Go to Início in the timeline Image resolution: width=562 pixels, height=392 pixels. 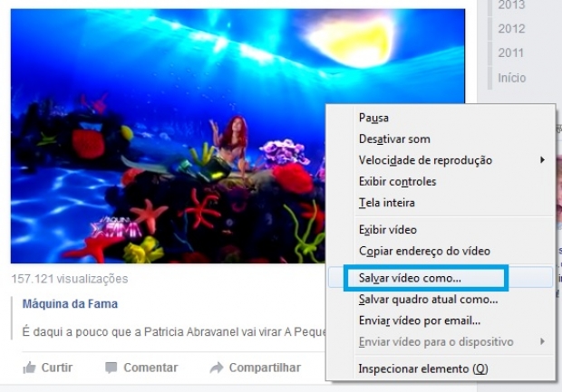[x=512, y=78]
